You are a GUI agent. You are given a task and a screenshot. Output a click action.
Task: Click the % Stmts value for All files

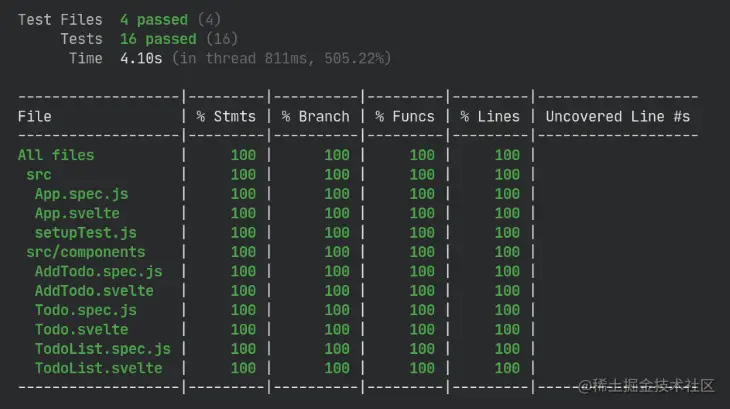click(x=243, y=155)
